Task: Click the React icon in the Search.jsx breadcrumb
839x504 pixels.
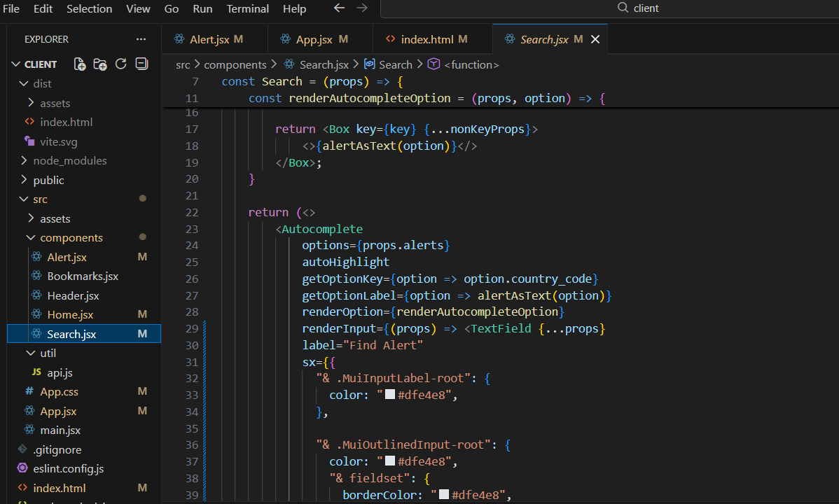Action: 289,64
